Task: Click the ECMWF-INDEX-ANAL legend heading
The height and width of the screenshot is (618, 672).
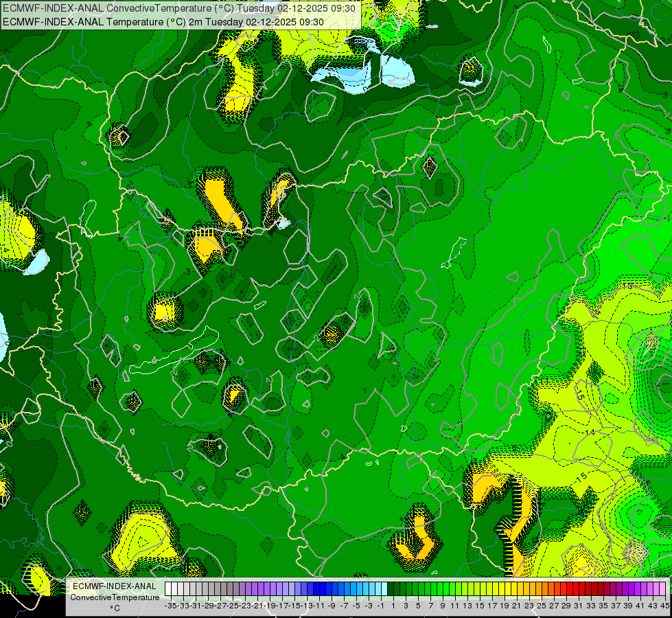Action: tap(115, 586)
